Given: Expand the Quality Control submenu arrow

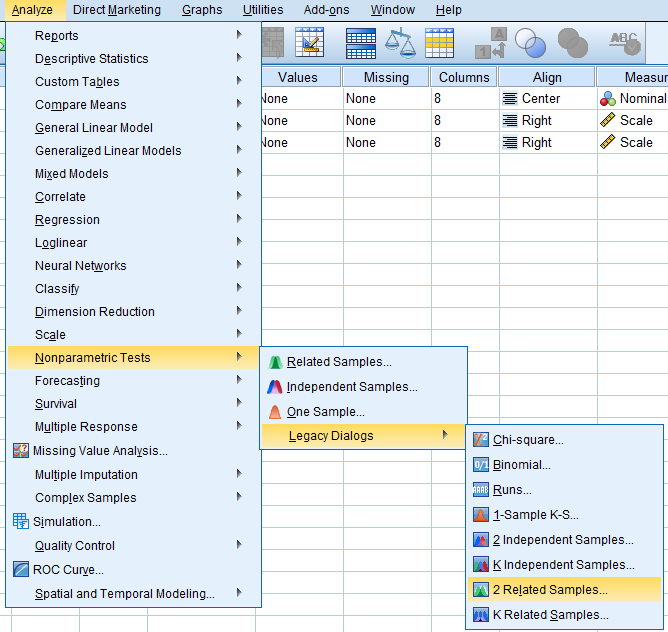Looking at the screenshot, I should (x=239, y=545).
